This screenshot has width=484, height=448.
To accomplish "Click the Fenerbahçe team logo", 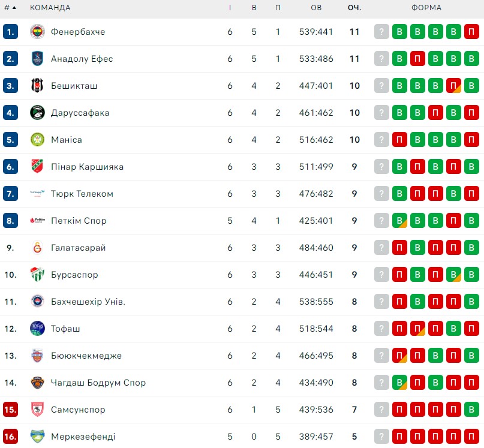I will (37, 32).
